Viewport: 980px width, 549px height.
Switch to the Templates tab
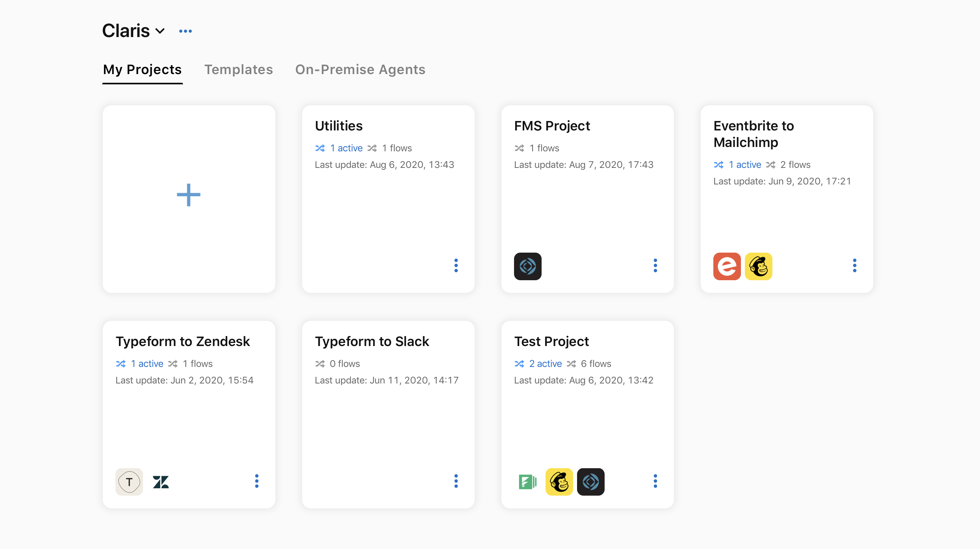238,69
